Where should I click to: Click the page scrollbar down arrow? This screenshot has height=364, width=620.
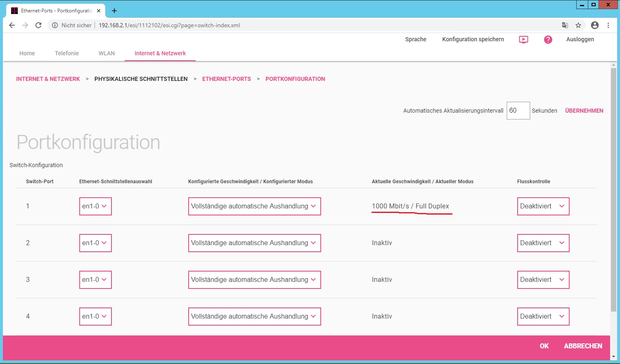pos(613,357)
